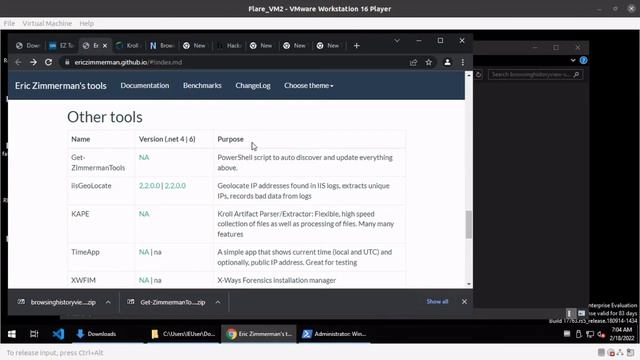Click page scrollbar thumb
640x360 pixels.
pos(469,224)
